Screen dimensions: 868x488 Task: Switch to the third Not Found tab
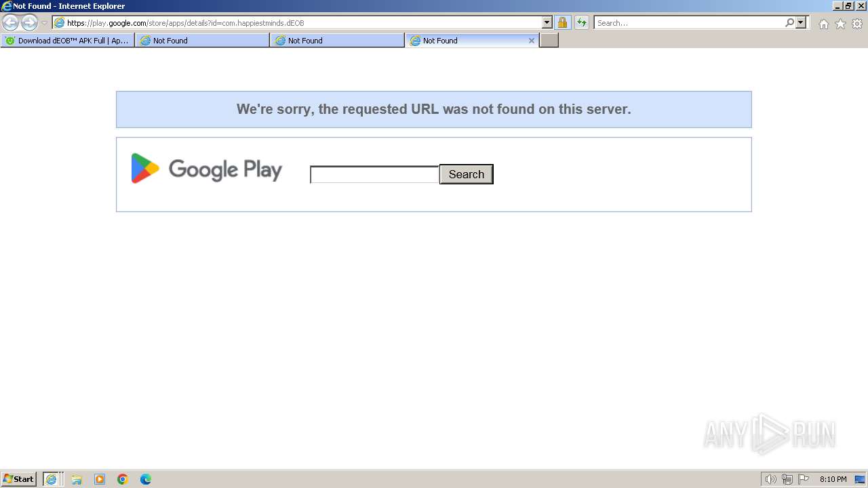(x=337, y=41)
